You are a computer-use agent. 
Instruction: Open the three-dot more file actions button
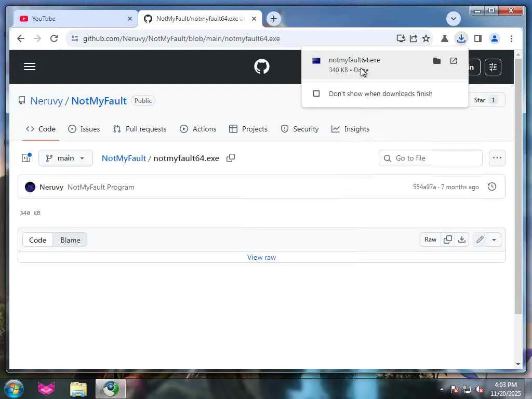click(497, 158)
